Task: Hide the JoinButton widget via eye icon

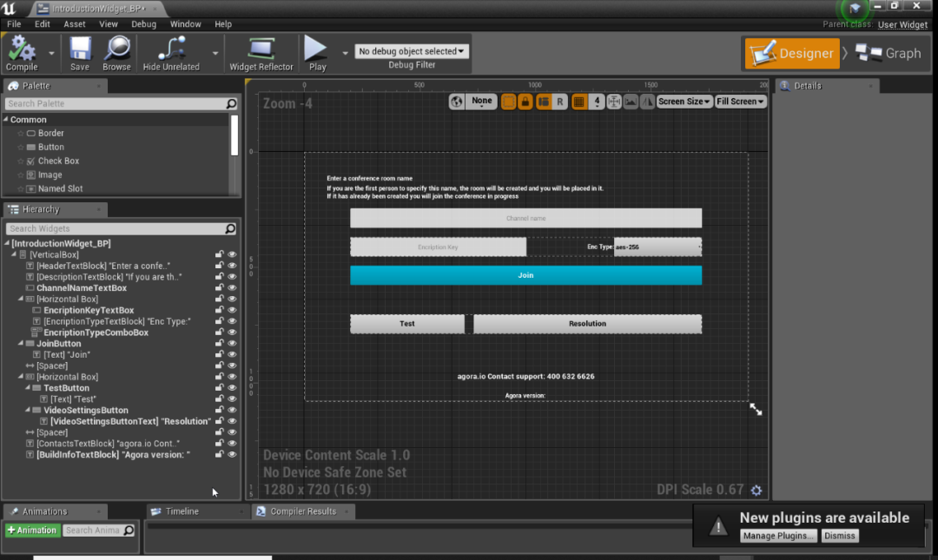Action: tap(232, 344)
